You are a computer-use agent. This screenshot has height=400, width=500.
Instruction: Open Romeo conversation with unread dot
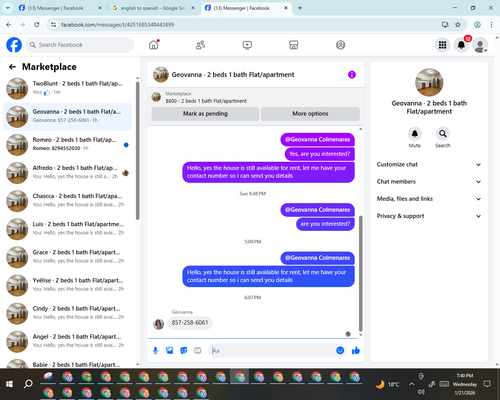click(x=67, y=145)
